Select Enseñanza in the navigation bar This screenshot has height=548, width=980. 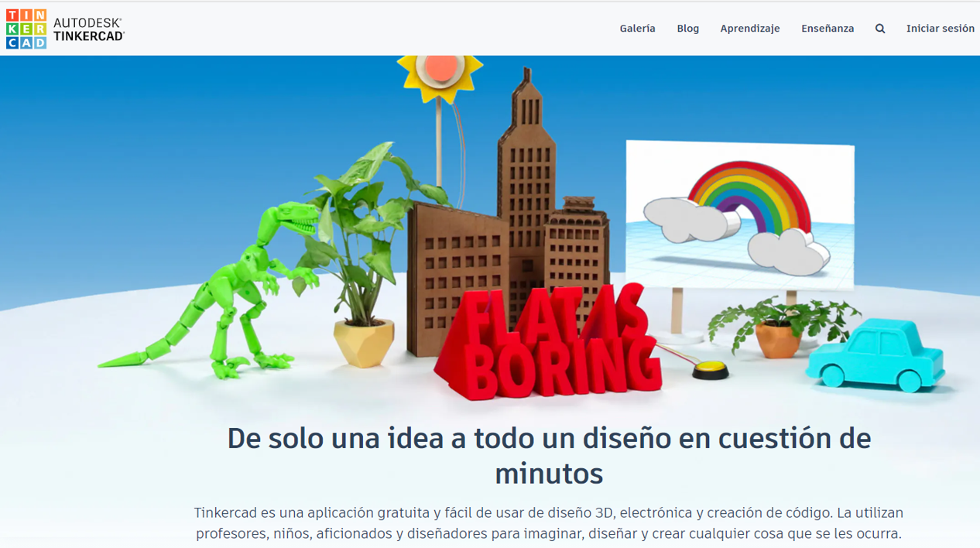(828, 29)
